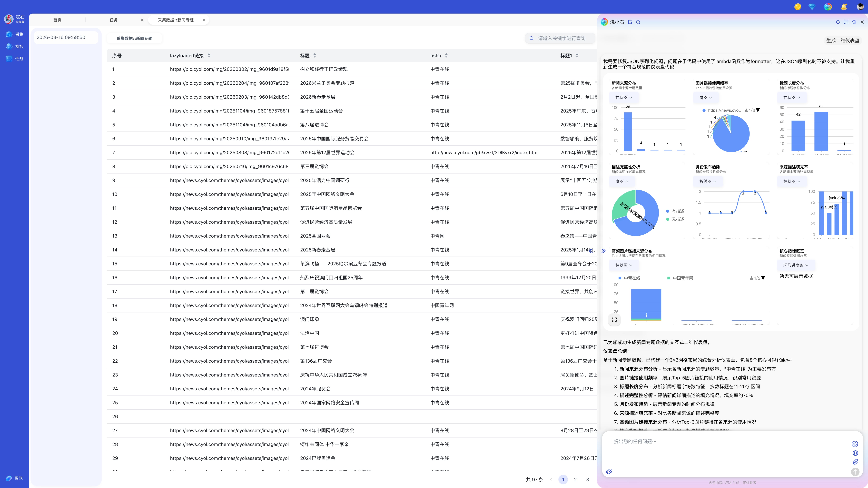The height and width of the screenshot is (488, 868).
Task: Click the headset support icon in chat header
Action: click(838, 22)
